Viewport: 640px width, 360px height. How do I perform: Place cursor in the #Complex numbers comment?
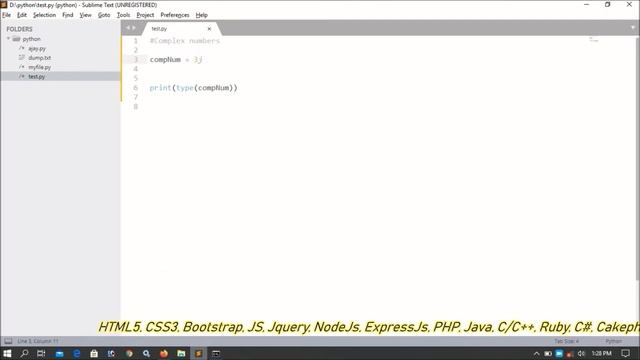[185, 41]
